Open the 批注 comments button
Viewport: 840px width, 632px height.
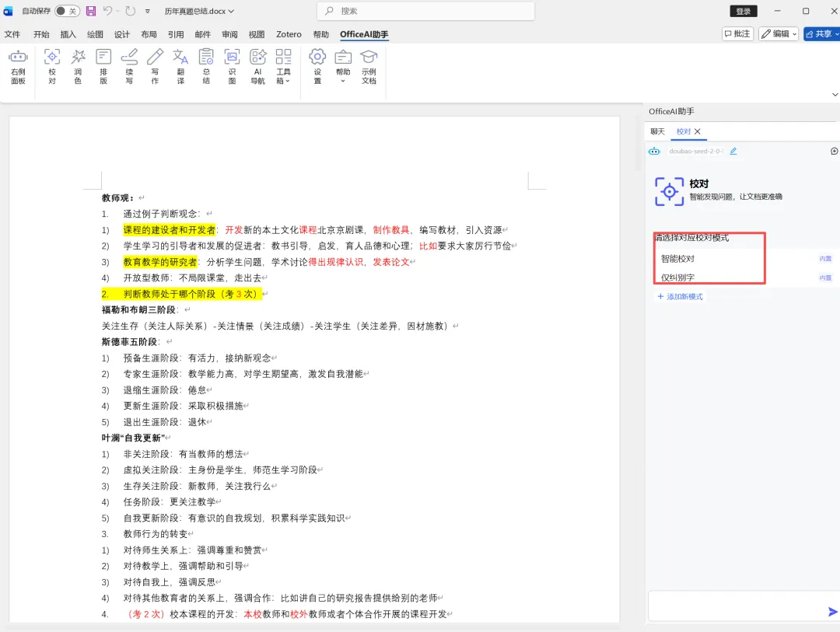tap(737, 33)
